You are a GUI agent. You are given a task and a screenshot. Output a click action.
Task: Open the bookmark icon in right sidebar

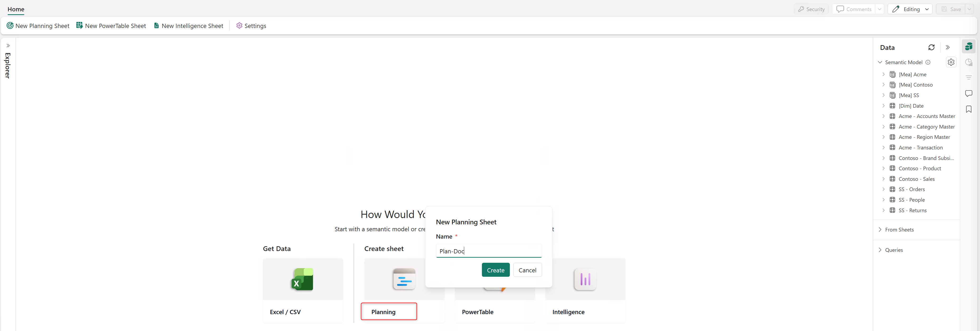coord(969,109)
